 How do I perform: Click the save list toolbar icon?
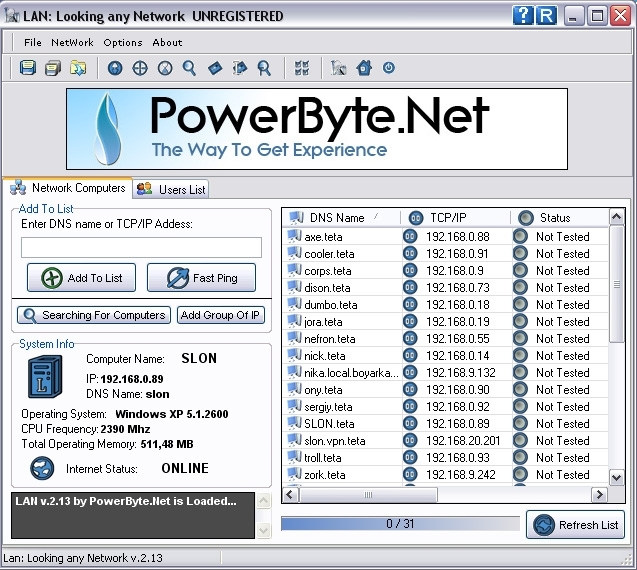pos(28,68)
